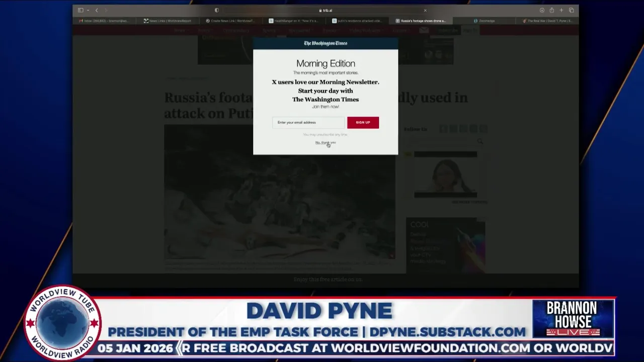Go back with the browser back arrow
Image resolution: width=644 pixels, height=362 pixels.
[x=97, y=10]
